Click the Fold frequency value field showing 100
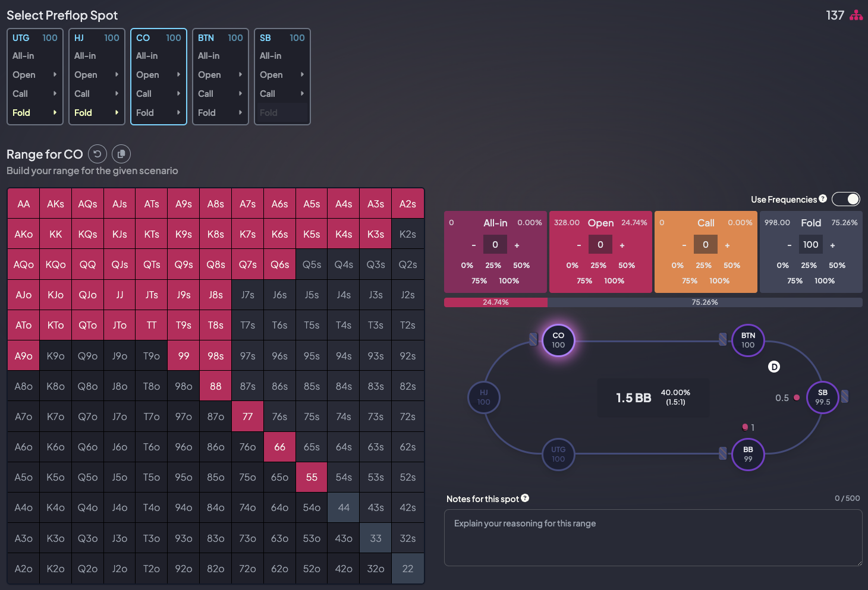The image size is (868, 590). [x=811, y=244]
